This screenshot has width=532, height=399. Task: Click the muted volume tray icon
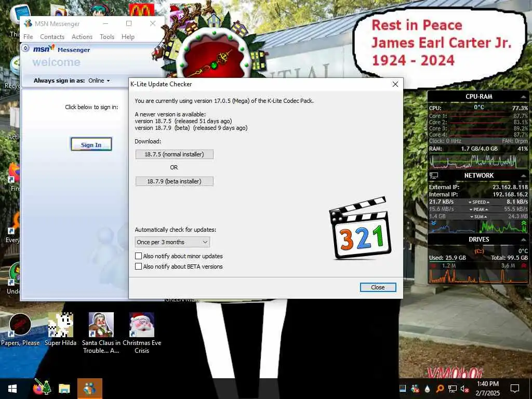tap(464, 389)
